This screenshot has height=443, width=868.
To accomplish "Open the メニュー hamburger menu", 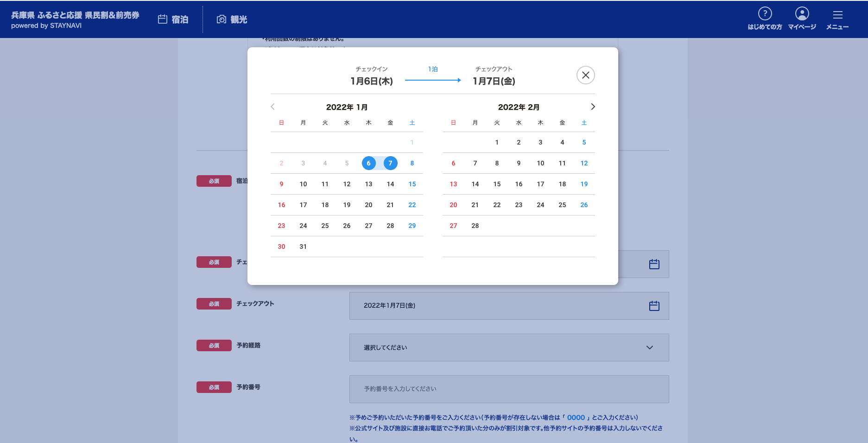I will click(x=837, y=19).
